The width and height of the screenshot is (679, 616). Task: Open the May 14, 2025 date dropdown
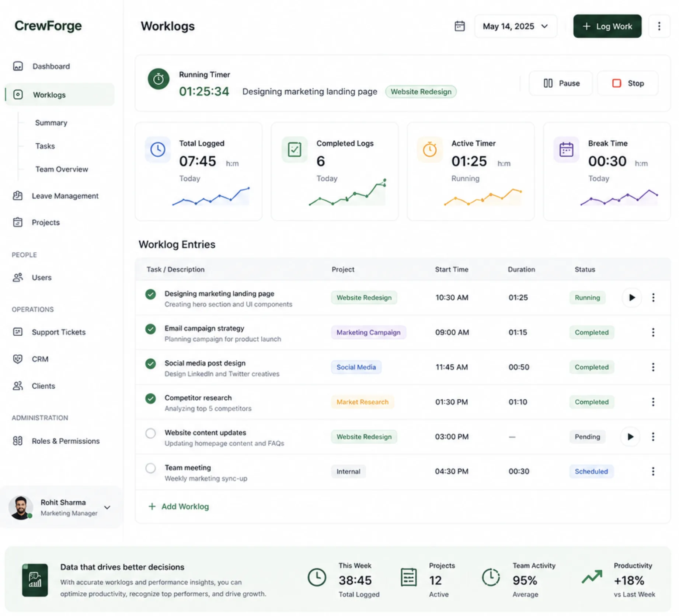click(x=515, y=26)
